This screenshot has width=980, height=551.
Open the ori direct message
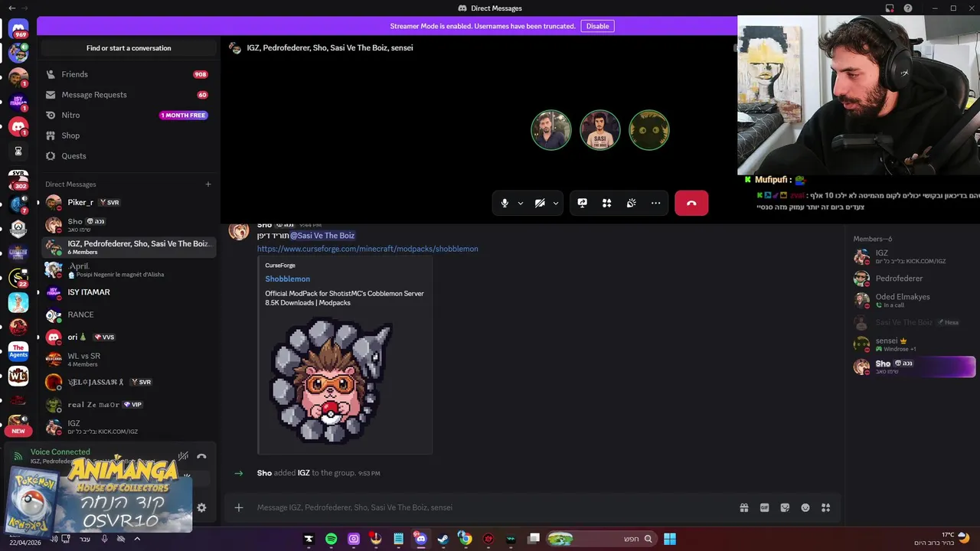(128, 337)
